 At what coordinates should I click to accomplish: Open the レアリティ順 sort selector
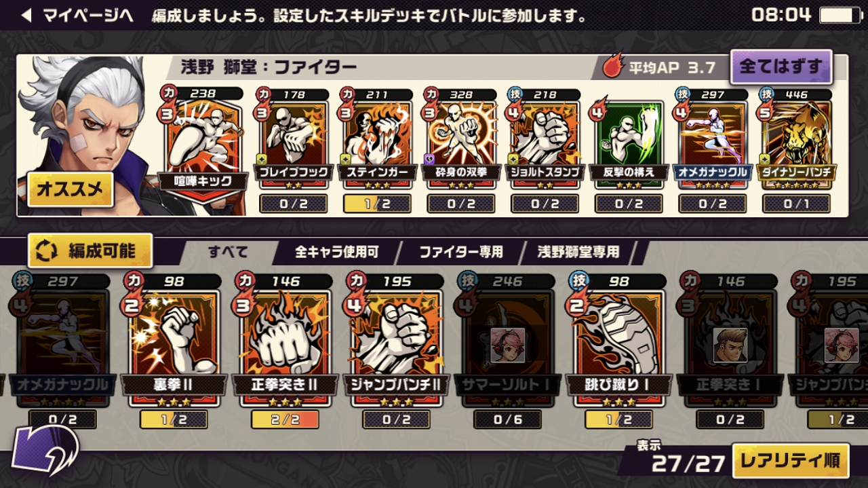click(x=790, y=462)
